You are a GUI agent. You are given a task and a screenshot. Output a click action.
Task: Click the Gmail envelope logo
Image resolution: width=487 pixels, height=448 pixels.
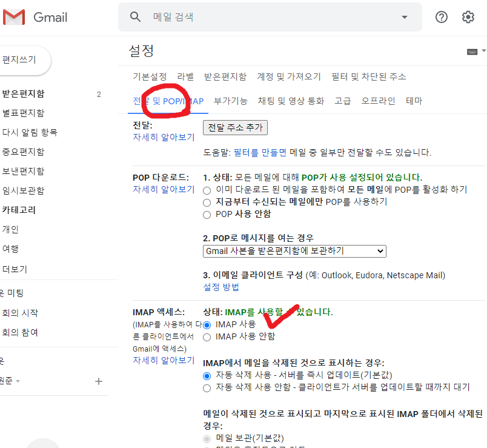click(14, 17)
